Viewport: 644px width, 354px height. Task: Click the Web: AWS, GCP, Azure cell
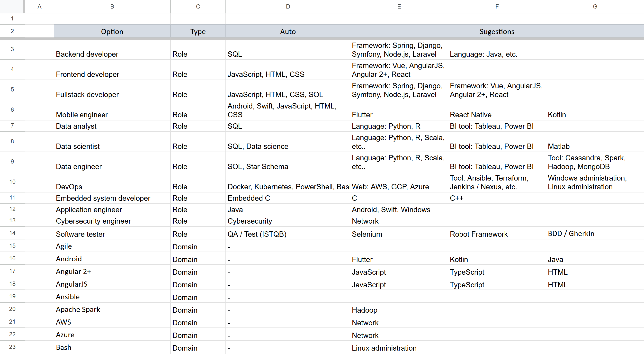pos(399,183)
